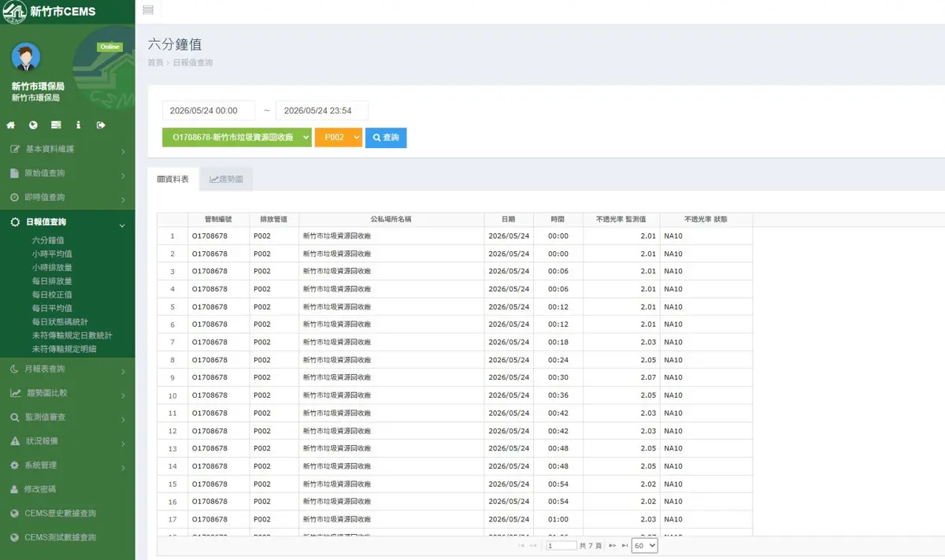Open the rows-per-page 60 dropdown

click(x=645, y=545)
